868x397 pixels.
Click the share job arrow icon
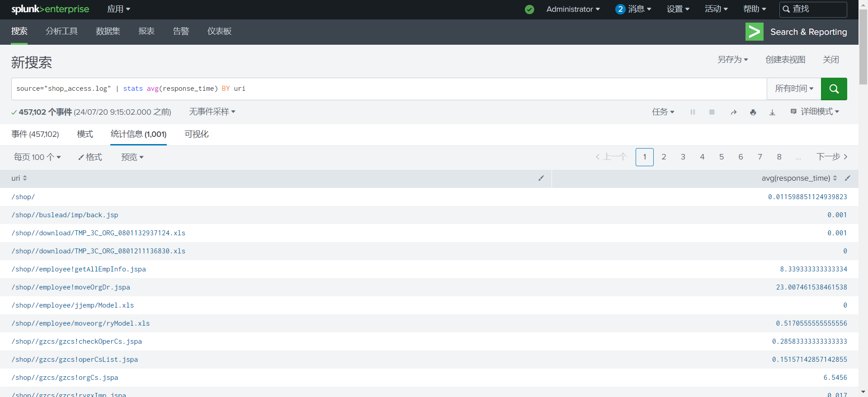pyautogui.click(x=733, y=112)
